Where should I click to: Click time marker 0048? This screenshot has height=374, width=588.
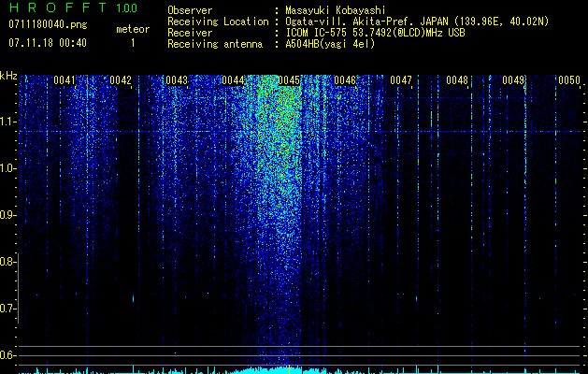[457, 79]
